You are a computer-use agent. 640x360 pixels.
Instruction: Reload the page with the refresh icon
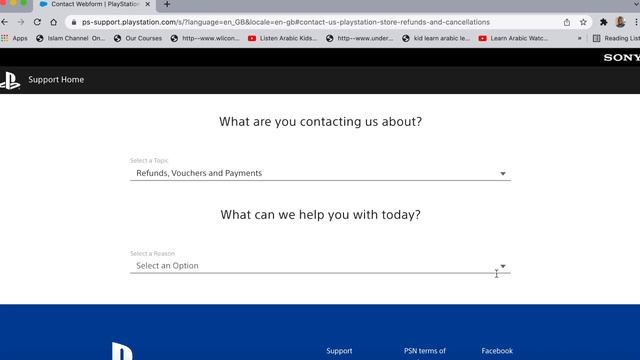pos(37,22)
